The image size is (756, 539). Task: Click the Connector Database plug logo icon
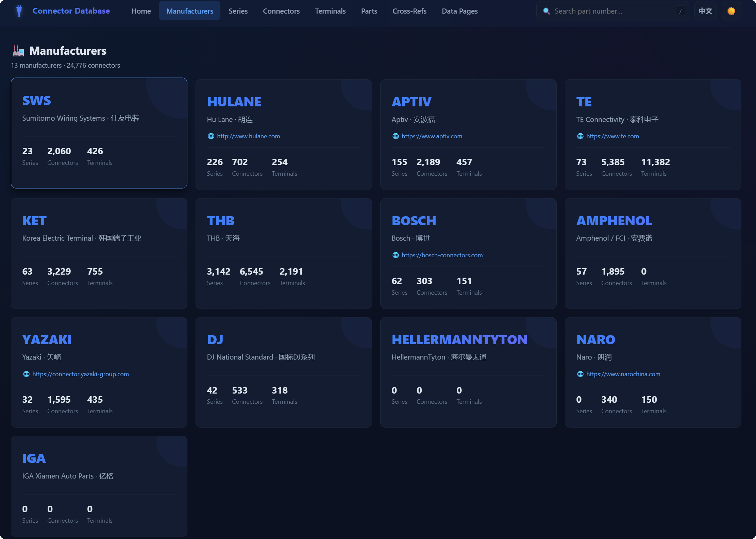pyautogui.click(x=19, y=11)
